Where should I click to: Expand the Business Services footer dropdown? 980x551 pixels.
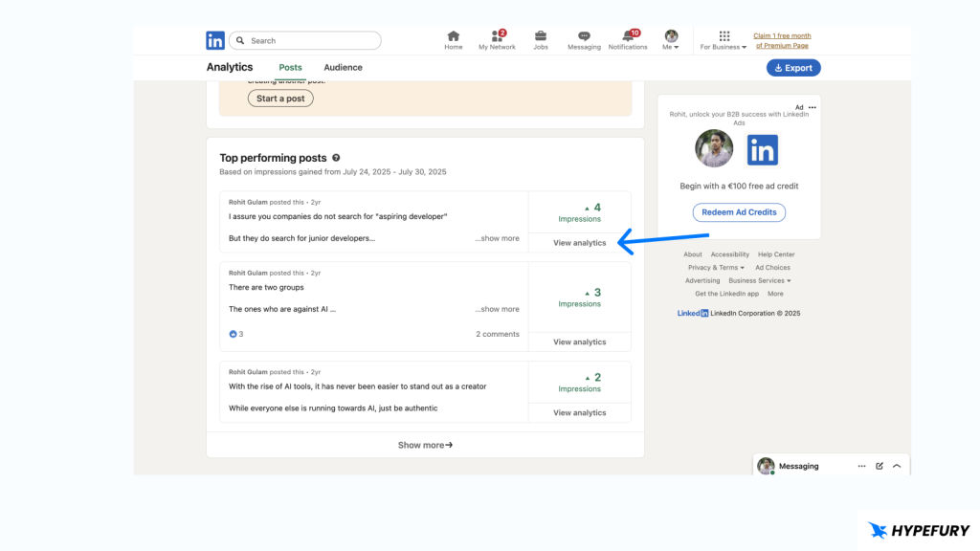760,280
